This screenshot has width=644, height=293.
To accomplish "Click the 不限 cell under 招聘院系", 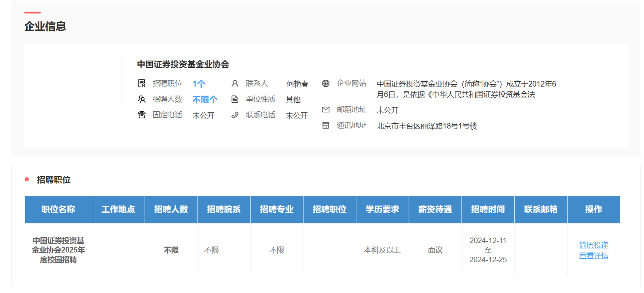I will (x=211, y=250).
